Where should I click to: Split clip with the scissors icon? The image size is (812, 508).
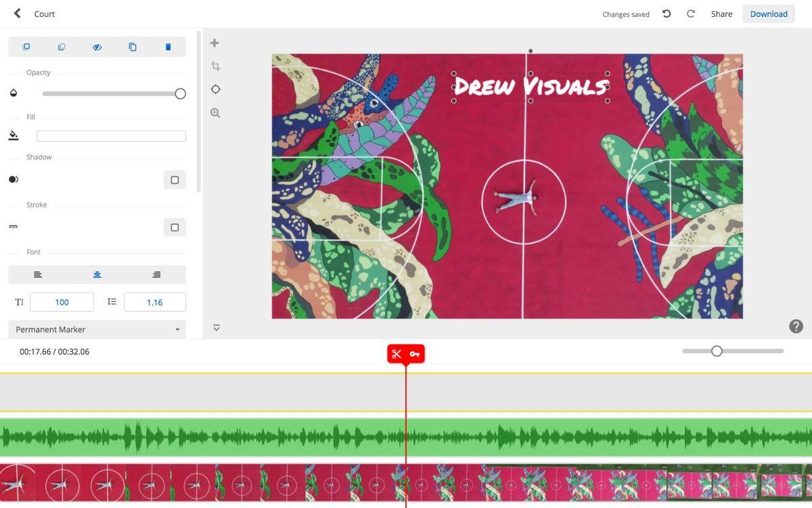pyautogui.click(x=397, y=354)
